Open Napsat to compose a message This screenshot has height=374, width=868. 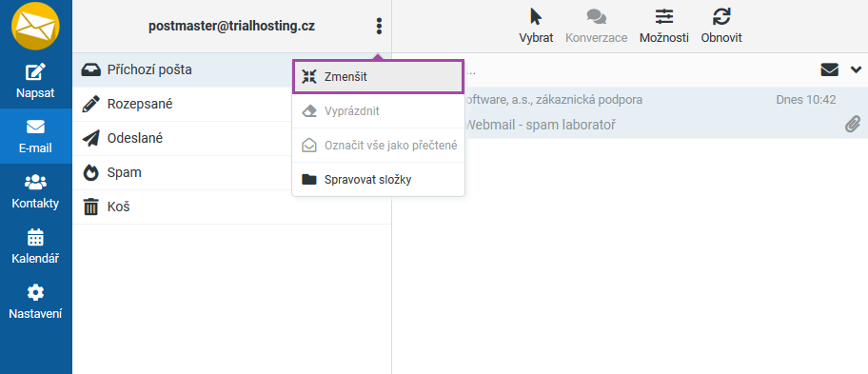coord(36,81)
